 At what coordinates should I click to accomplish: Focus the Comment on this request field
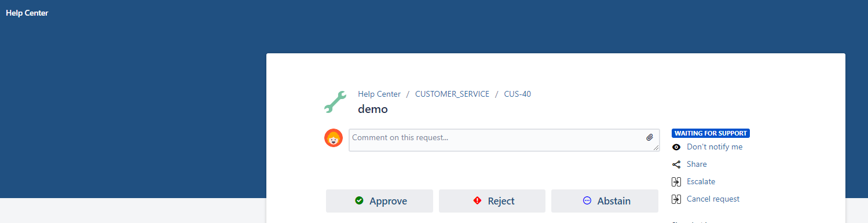coord(504,140)
